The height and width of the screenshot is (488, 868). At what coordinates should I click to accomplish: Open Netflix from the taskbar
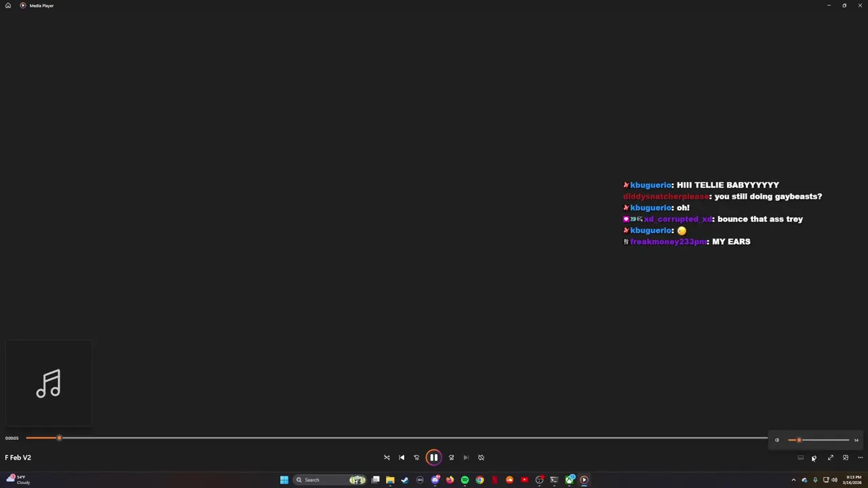click(x=494, y=480)
